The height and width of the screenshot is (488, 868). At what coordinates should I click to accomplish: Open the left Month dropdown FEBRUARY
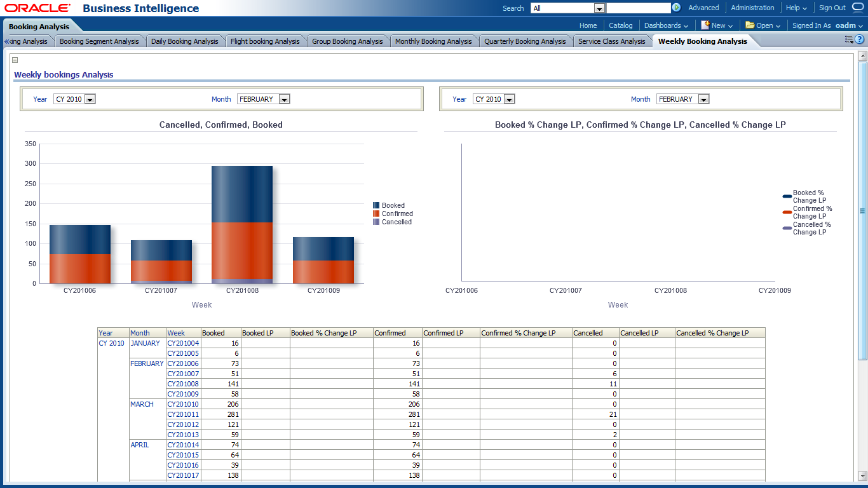click(284, 99)
